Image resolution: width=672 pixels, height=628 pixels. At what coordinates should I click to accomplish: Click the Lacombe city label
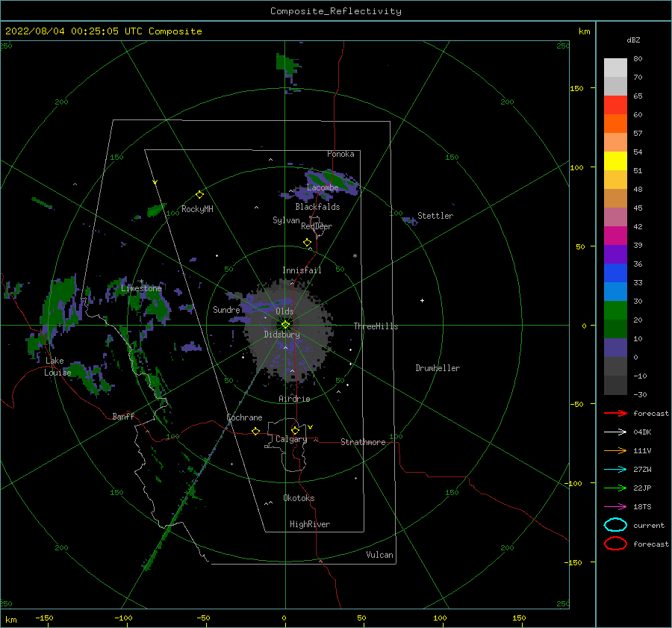(x=323, y=187)
